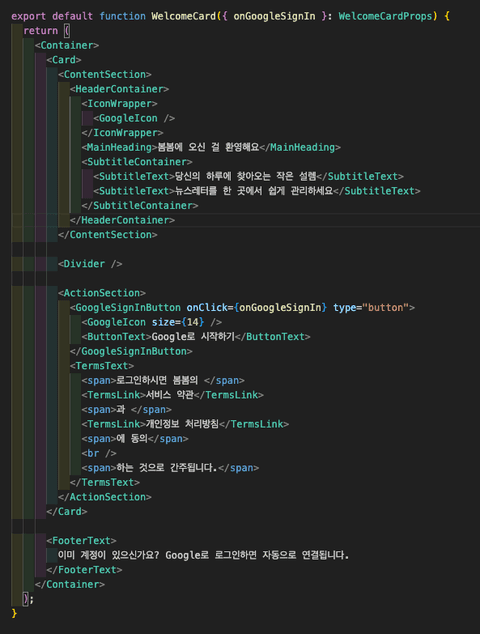Click the final closing curly brace

15,613
